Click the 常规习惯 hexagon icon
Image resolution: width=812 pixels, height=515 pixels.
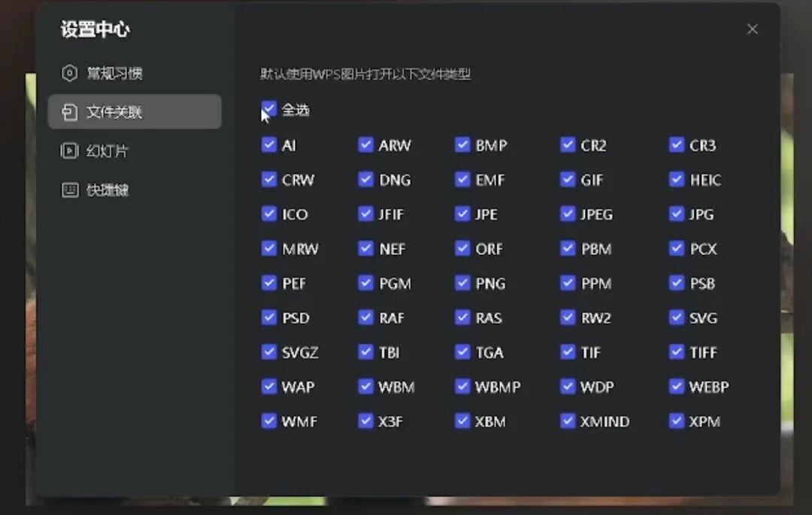(x=69, y=73)
